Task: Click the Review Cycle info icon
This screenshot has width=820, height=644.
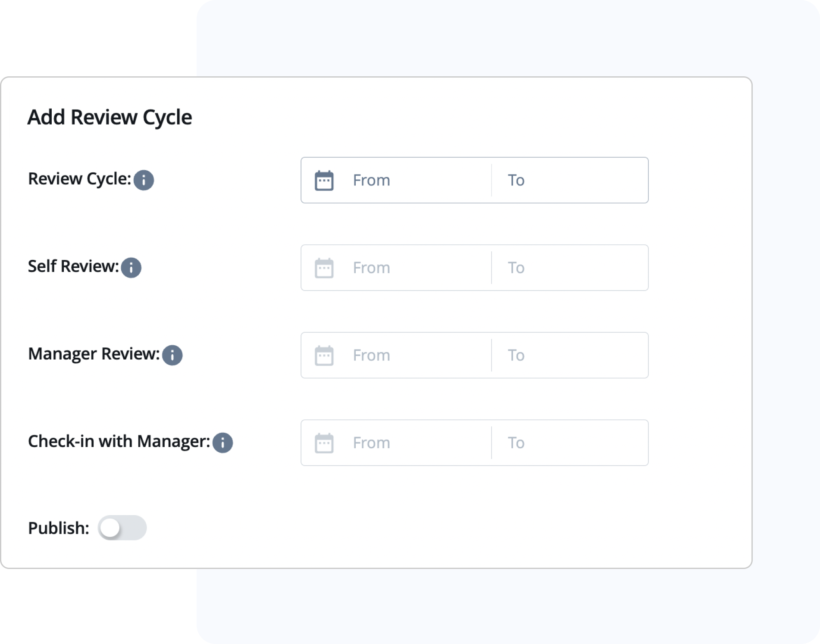Action: pyautogui.click(x=144, y=181)
